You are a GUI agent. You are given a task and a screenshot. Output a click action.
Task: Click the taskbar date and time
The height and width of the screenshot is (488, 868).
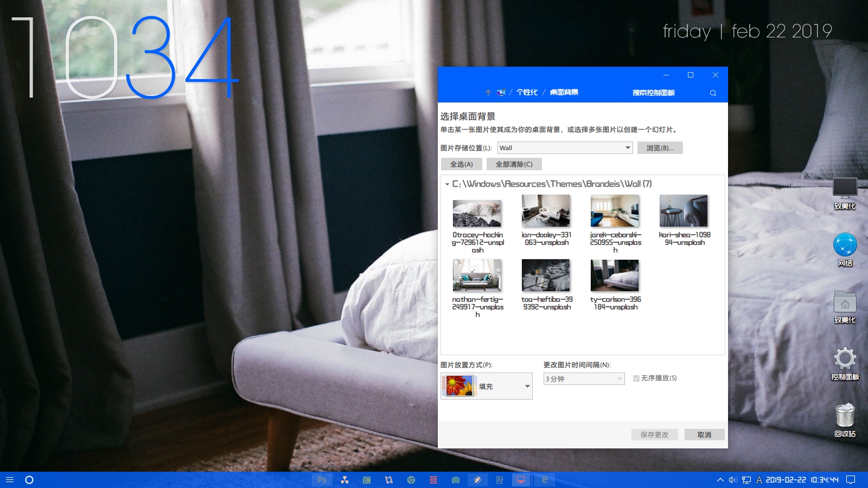tap(802, 480)
